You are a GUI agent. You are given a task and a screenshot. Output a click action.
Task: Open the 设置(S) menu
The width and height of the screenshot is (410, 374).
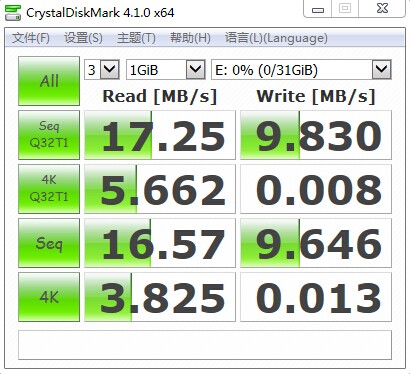pos(83,38)
